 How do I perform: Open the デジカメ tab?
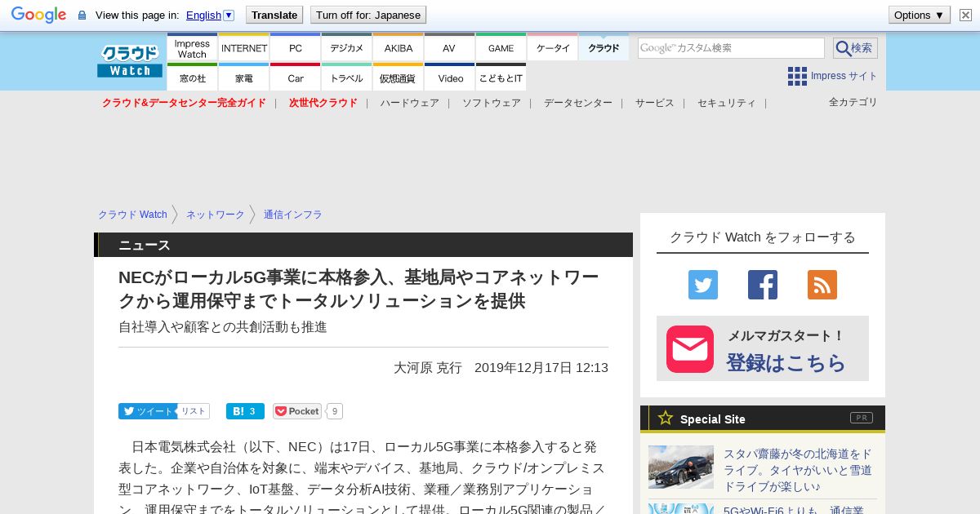[x=346, y=47]
